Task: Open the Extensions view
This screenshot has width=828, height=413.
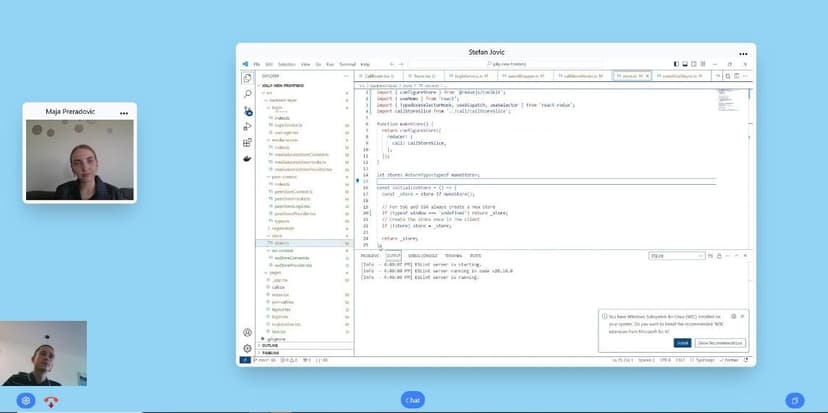Action: point(247,142)
